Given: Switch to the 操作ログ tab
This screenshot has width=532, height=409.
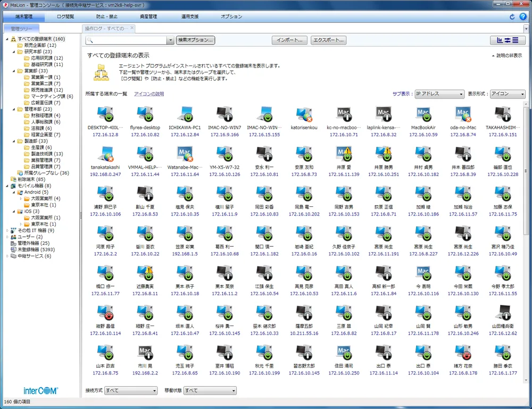Looking at the screenshot, I should tap(106, 29).
